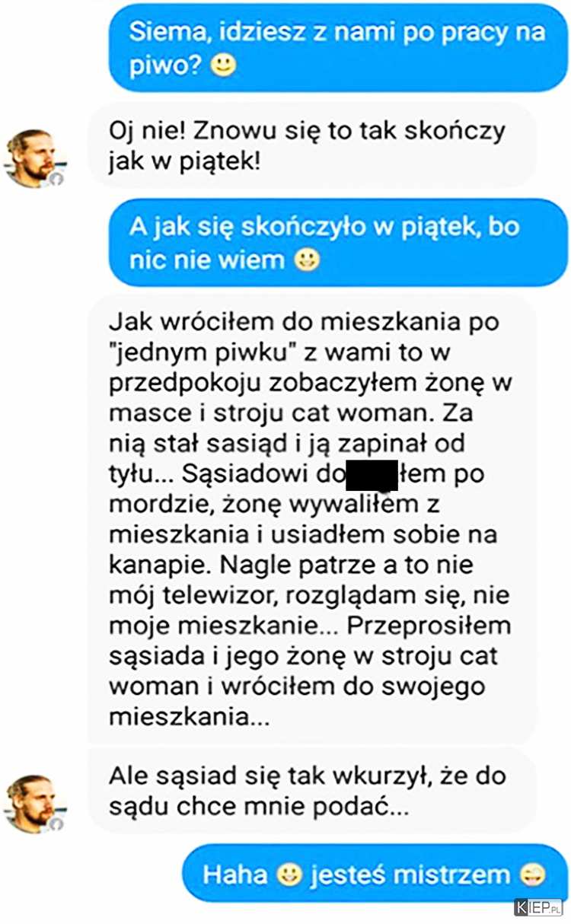Select the long 'Jak wróciłem do mieszkania' message

click(314, 519)
